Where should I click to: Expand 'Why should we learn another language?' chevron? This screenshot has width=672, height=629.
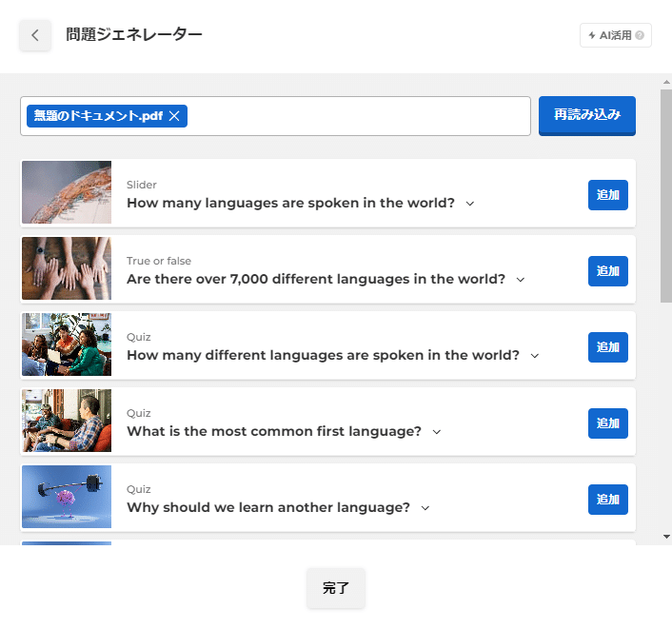[x=425, y=508]
